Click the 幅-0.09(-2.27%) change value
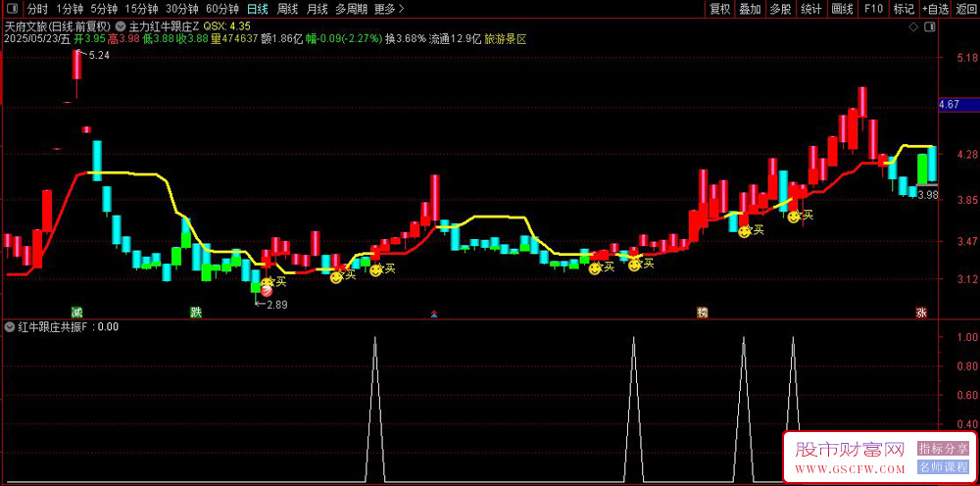This screenshot has width=980, height=486. tap(344, 39)
